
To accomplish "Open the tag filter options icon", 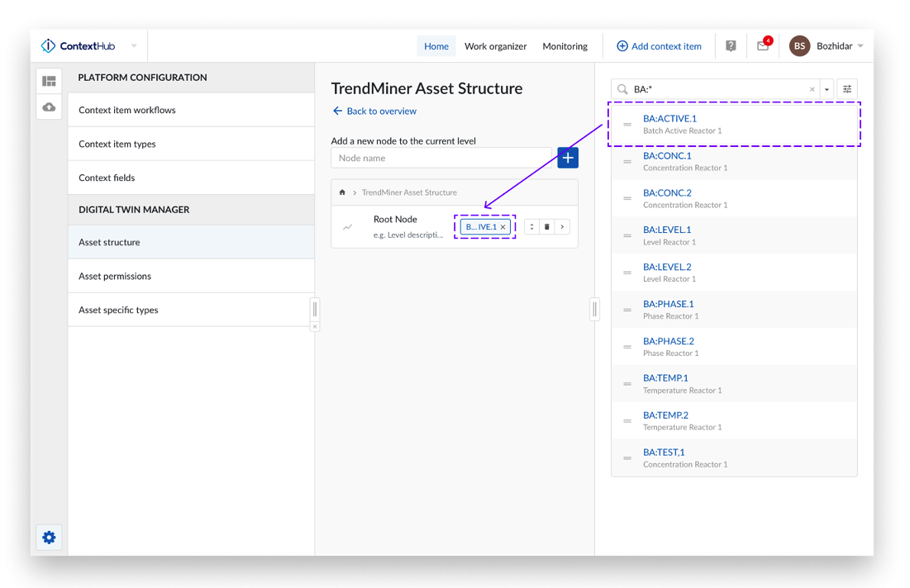I will click(847, 89).
